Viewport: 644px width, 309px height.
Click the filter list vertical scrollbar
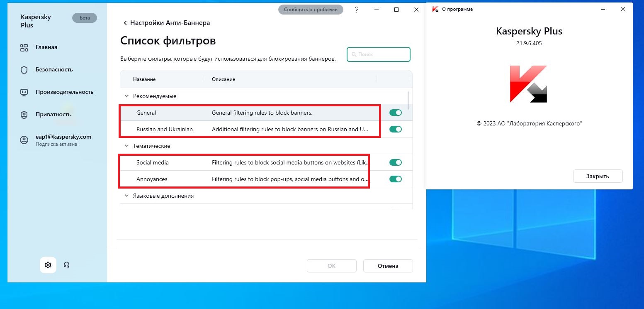(409, 101)
